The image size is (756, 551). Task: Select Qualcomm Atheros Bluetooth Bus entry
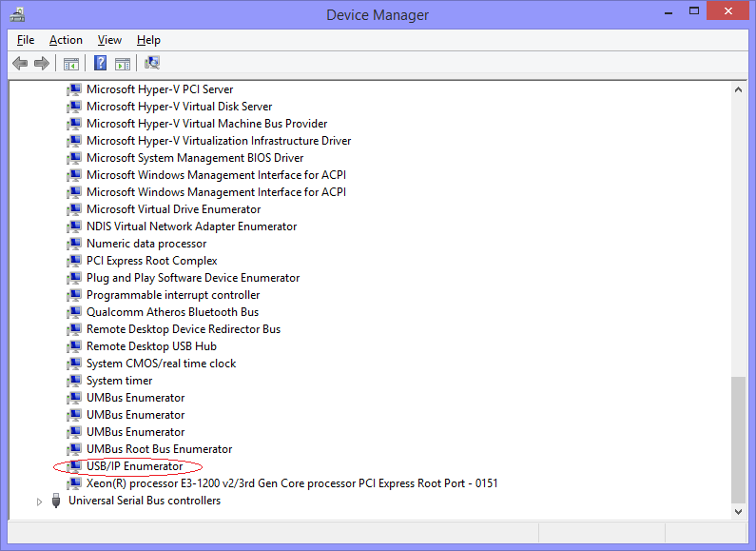point(172,312)
